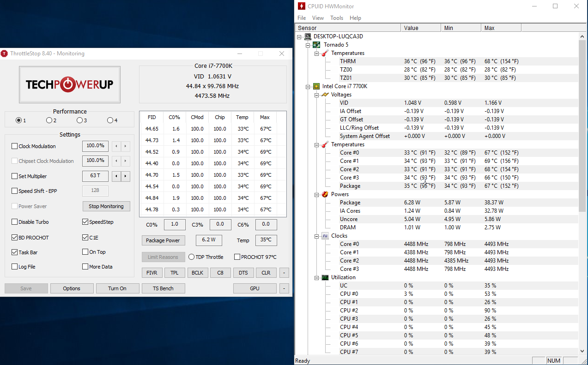Collapse the DESKTOP-LUQCA3D tree node
This screenshot has height=365, width=588.
[299, 36]
